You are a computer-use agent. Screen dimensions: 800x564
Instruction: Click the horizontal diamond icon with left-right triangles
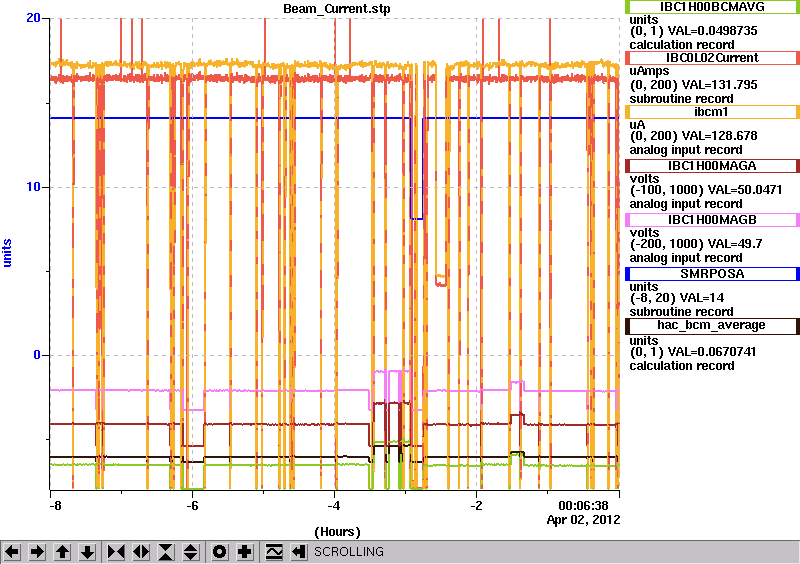(141, 552)
